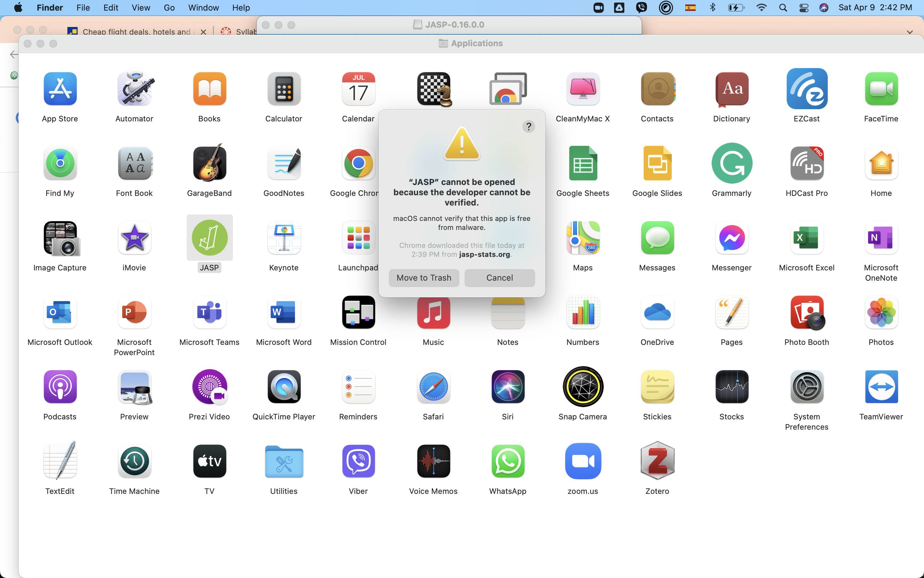Open Photo Booth icon
The image size is (924, 578).
[x=807, y=313]
